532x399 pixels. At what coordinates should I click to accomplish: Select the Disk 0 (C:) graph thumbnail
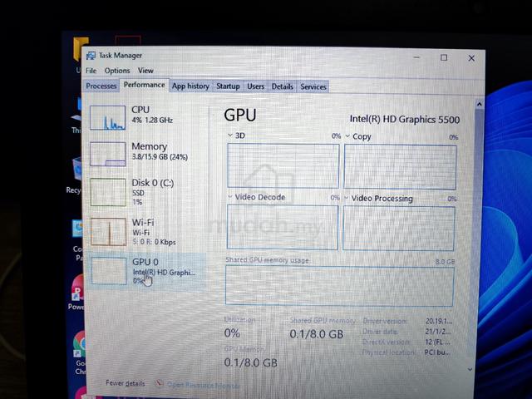tap(108, 192)
